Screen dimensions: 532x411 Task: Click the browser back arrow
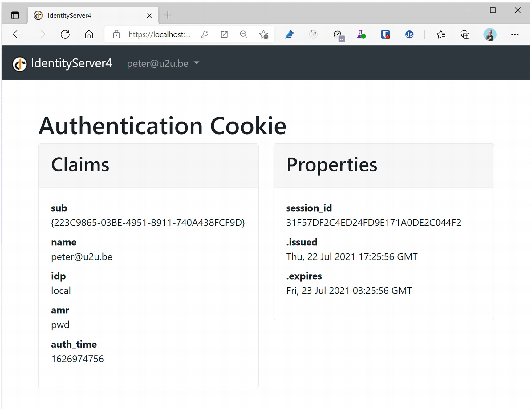coord(17,34)
